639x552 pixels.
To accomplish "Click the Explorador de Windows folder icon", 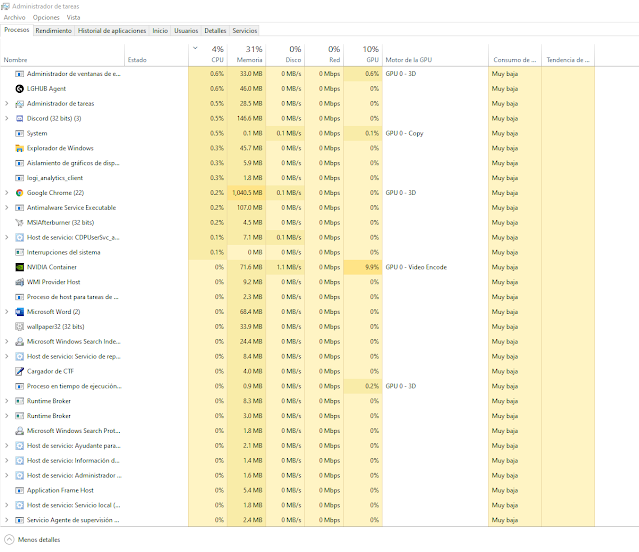I will [19, 148].
